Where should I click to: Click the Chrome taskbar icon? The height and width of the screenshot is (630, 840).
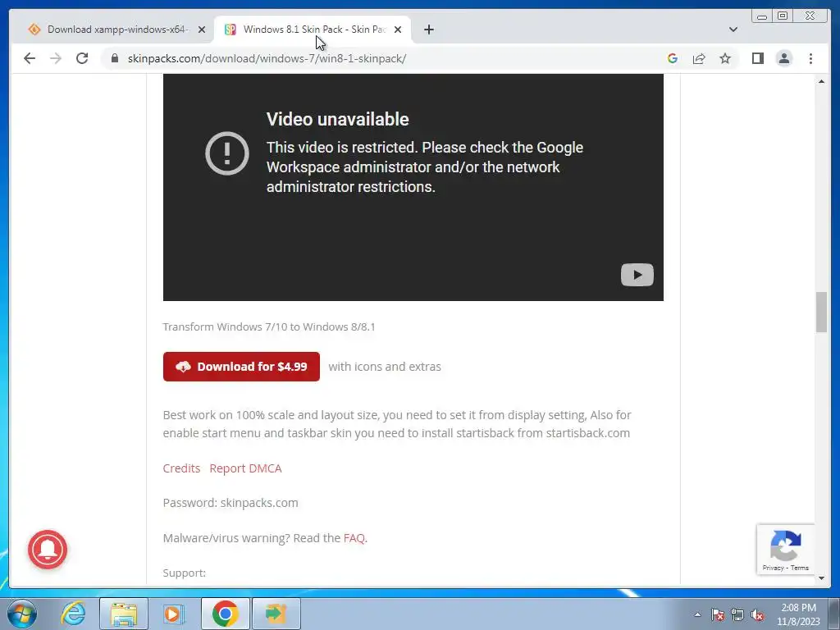pos(225,614)
